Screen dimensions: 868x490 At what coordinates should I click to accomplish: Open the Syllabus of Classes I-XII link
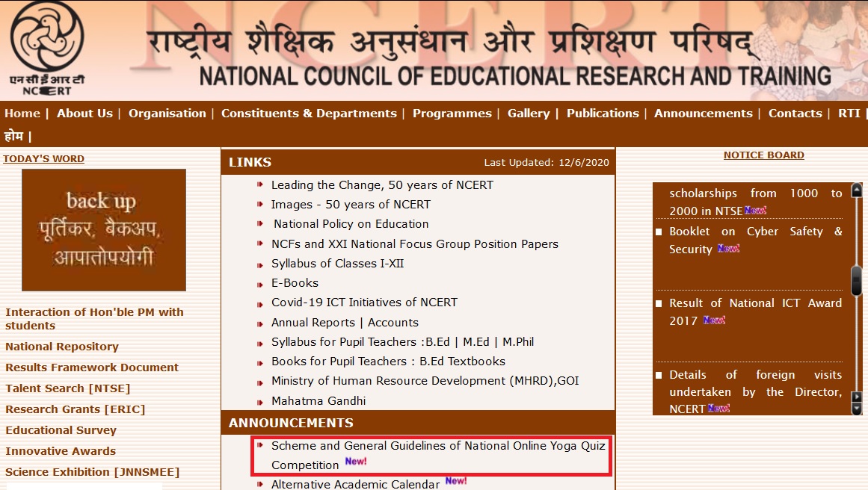(x=337, y=264)
